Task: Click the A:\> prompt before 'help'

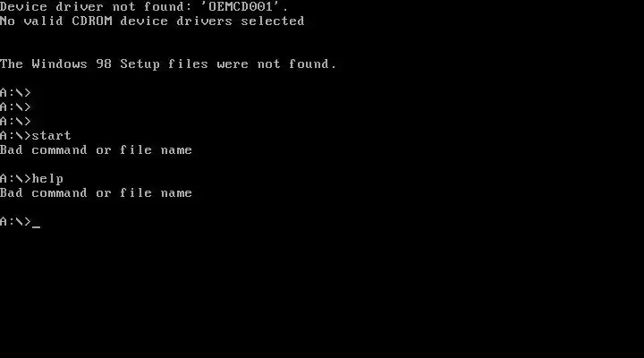Action: coord(15,179)
